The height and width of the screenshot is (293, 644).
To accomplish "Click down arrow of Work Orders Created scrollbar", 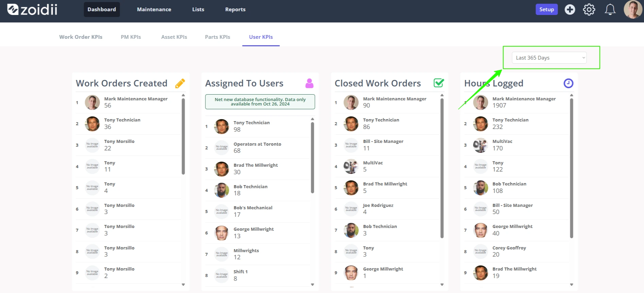I will 183,284.
